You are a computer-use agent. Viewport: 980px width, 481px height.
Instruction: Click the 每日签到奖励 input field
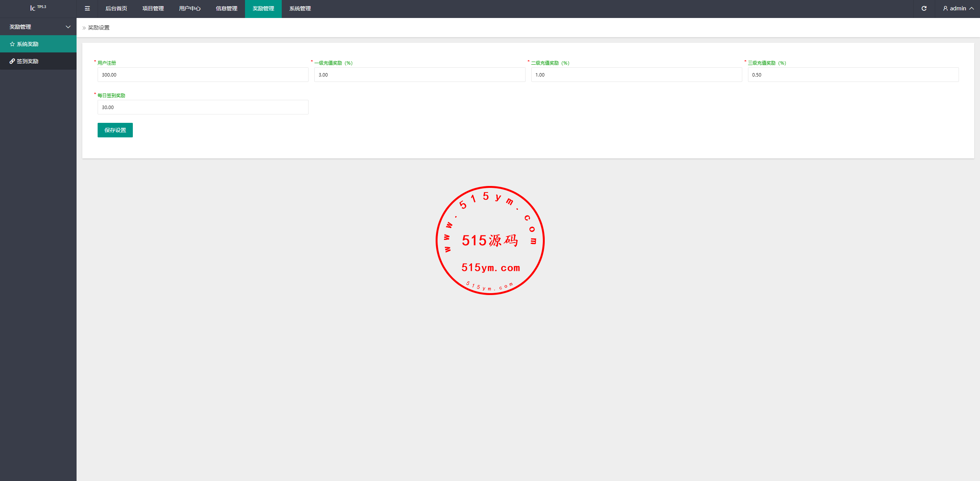(x=203, y=107)
